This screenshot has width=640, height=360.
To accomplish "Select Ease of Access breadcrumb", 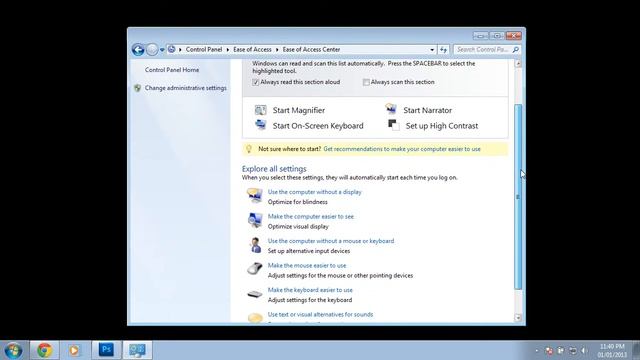I will pyautogui.click(x=252, y=49).
